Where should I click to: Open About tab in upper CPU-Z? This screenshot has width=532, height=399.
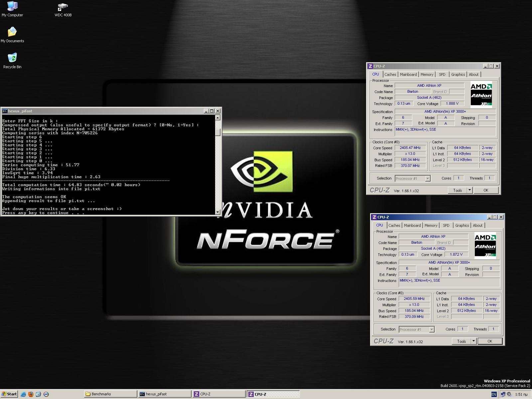pos(474,74)
